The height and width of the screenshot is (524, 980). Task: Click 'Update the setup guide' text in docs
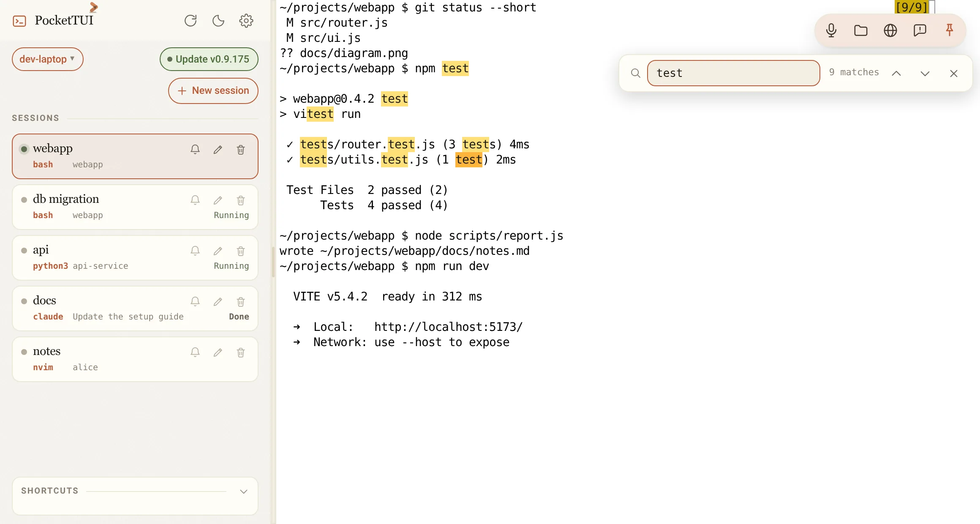pos(128,317)
